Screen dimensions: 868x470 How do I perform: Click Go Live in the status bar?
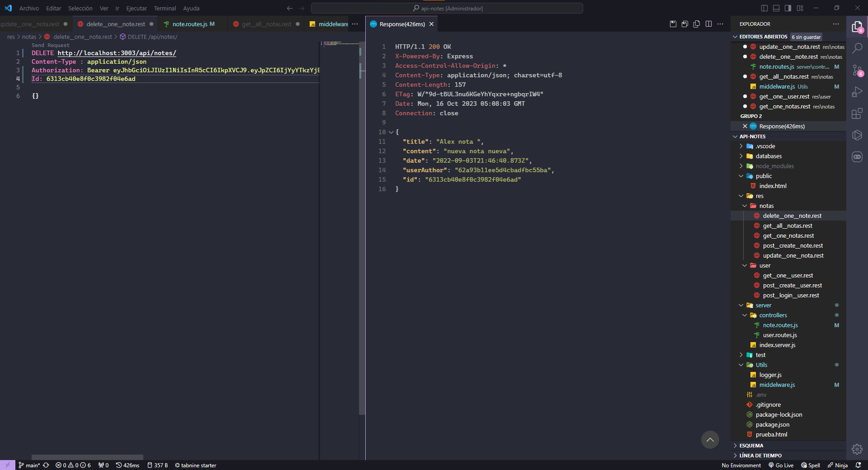[781, 465]
